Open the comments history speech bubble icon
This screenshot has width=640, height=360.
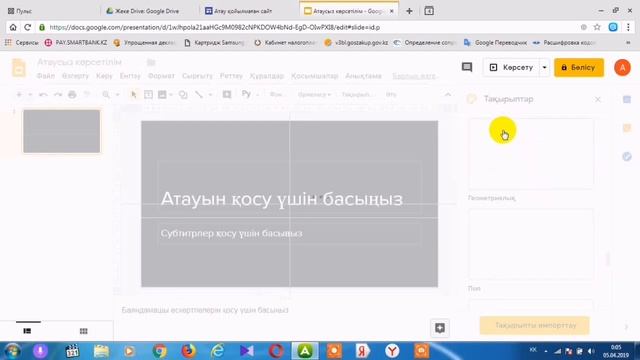coord(467,67)
